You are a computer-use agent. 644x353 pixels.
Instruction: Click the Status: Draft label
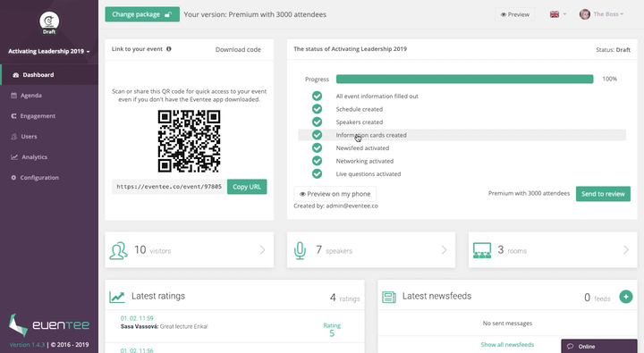tap(614, 50)
